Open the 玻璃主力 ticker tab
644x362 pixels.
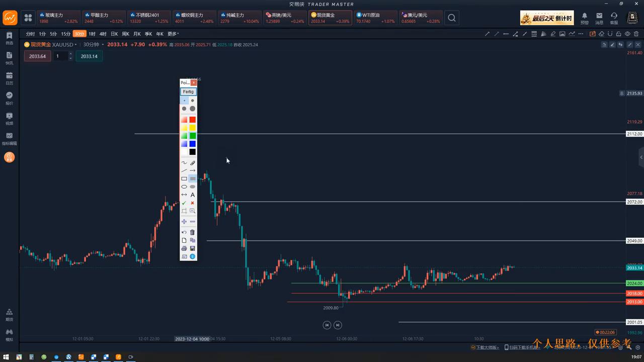[58, 18]
